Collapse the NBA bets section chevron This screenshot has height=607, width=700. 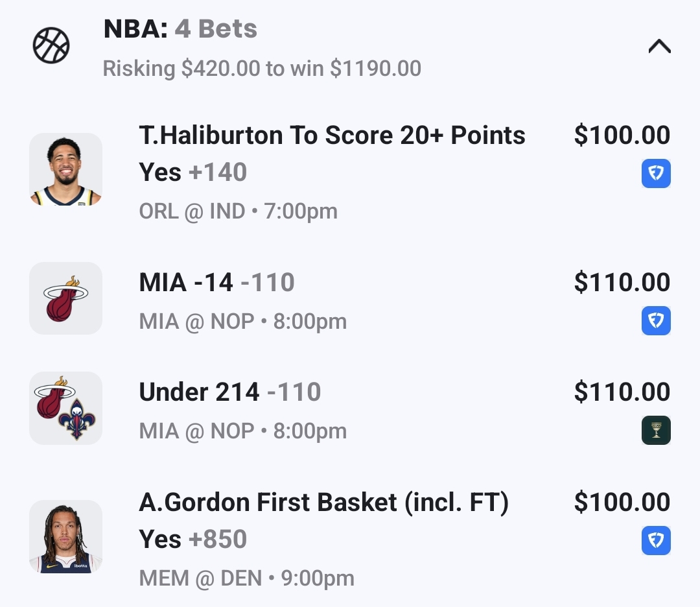click(x=659, y=47)
